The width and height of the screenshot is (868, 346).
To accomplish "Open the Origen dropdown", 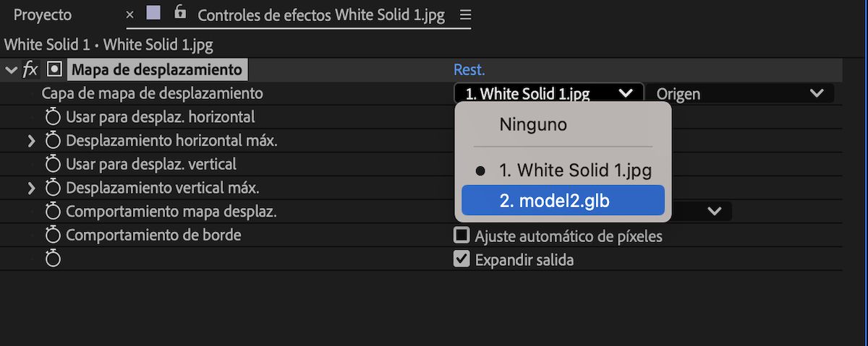I will 740,93.
